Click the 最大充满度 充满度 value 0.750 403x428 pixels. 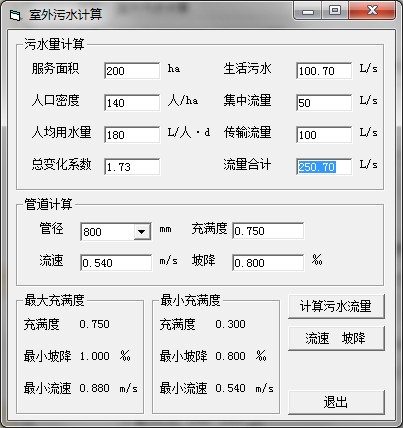click(95, 324)
